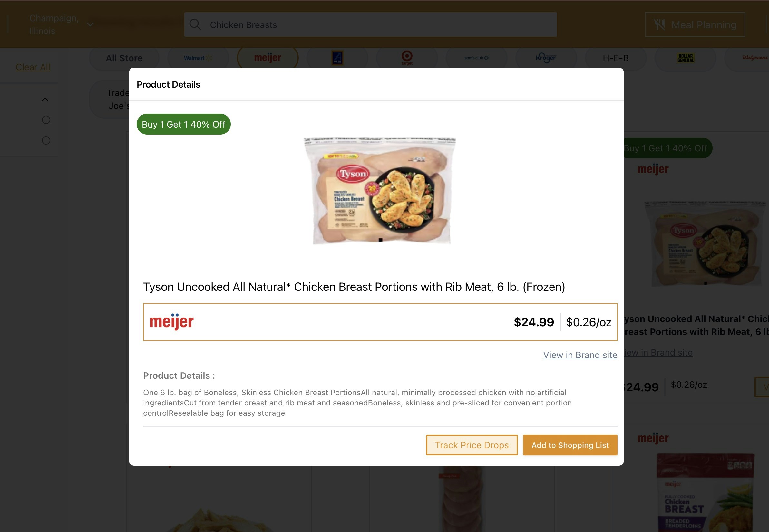Switch to the H-E-B store tab
This screenshot has width=769, height=532.
pos(616,58)
